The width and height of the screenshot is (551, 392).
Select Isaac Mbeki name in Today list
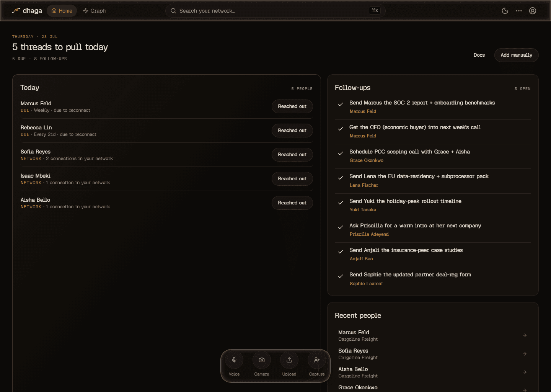(x=36, y=176)
